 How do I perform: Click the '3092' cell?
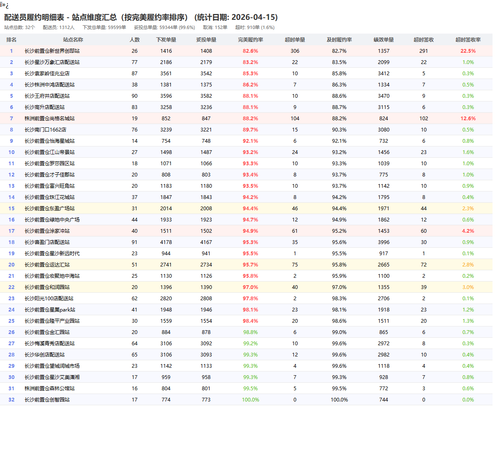click(x=206, y=344)
